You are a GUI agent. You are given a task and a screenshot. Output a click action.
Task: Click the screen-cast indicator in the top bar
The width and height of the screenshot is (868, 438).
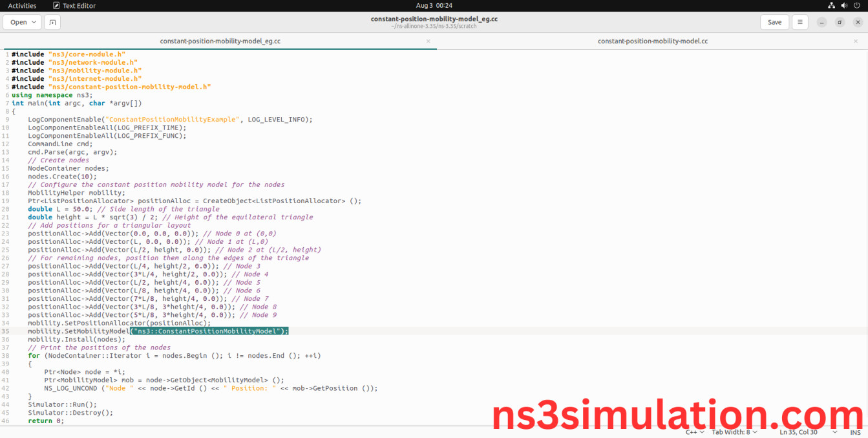point(831,5)
